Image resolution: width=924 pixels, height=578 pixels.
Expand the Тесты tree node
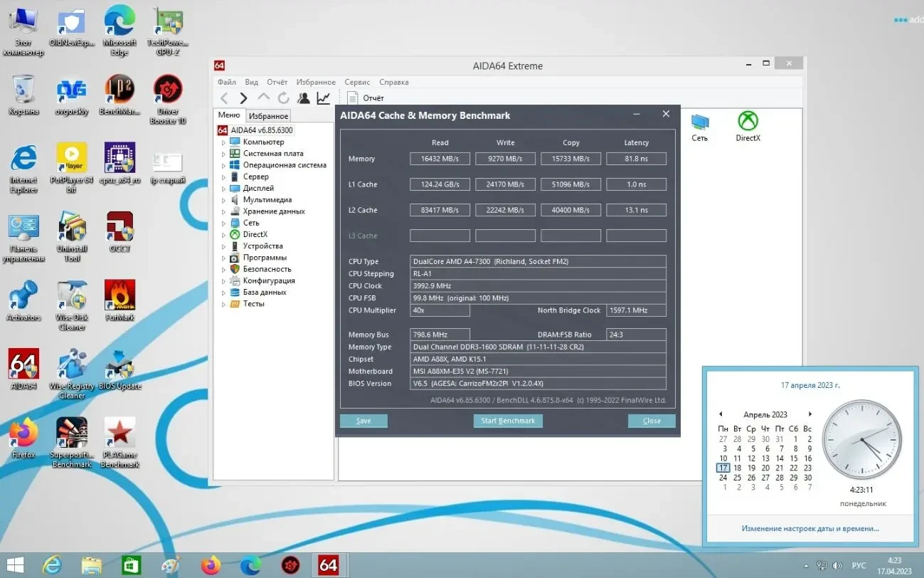coord(224,303)
